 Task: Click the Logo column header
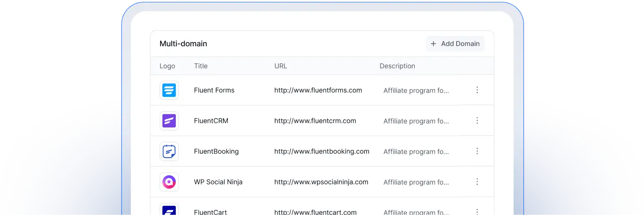coord(167,66)
